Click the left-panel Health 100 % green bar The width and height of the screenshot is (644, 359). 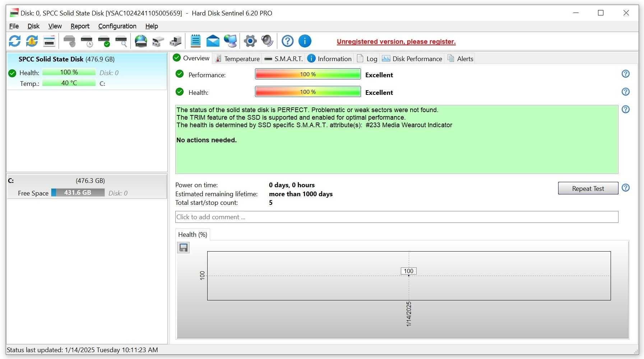click(x=69, y=72)
